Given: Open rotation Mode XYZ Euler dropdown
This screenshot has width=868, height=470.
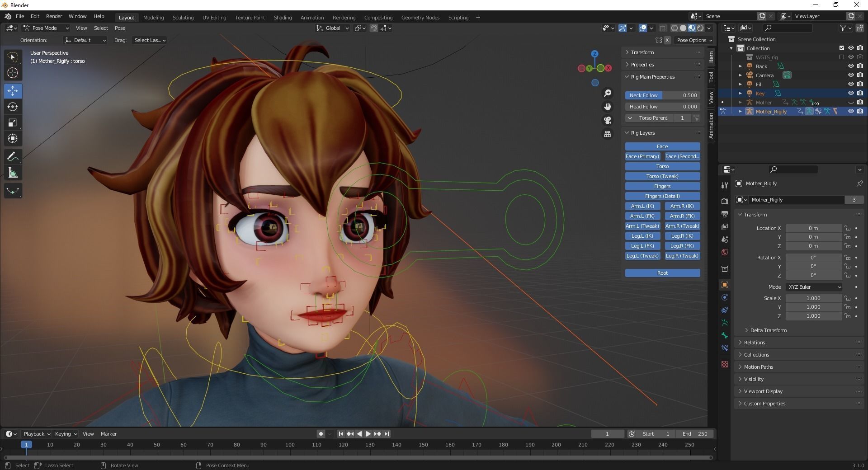Looking at the screenshot, I should pos(814,287).
